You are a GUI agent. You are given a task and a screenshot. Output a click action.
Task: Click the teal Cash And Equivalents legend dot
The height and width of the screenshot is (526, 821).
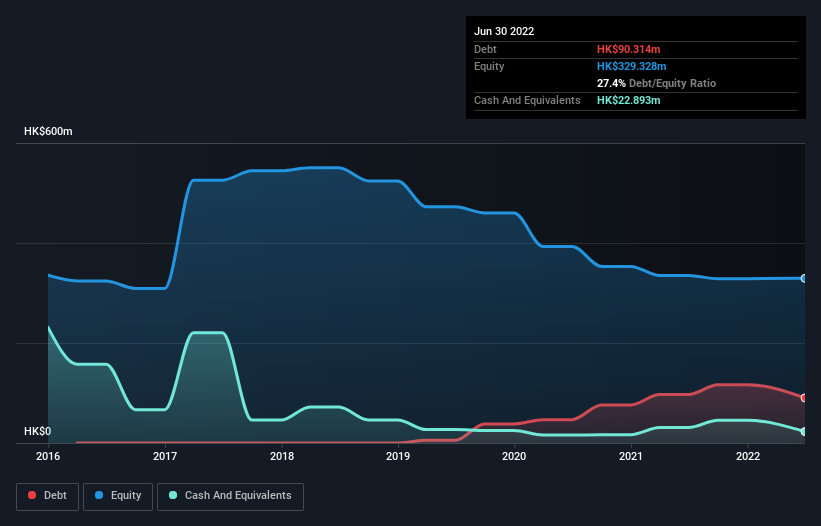pos(173,495)
